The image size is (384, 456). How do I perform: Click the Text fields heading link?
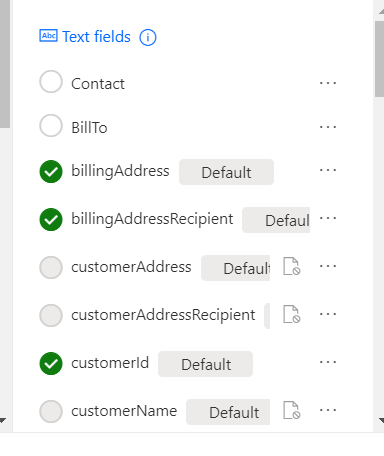[96, 37]
